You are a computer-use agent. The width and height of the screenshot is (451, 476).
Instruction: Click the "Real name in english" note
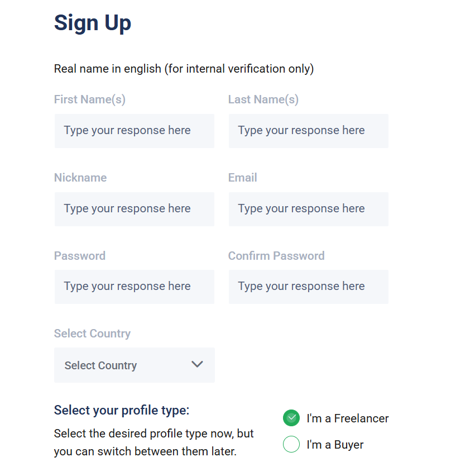(x=184, y=69)
